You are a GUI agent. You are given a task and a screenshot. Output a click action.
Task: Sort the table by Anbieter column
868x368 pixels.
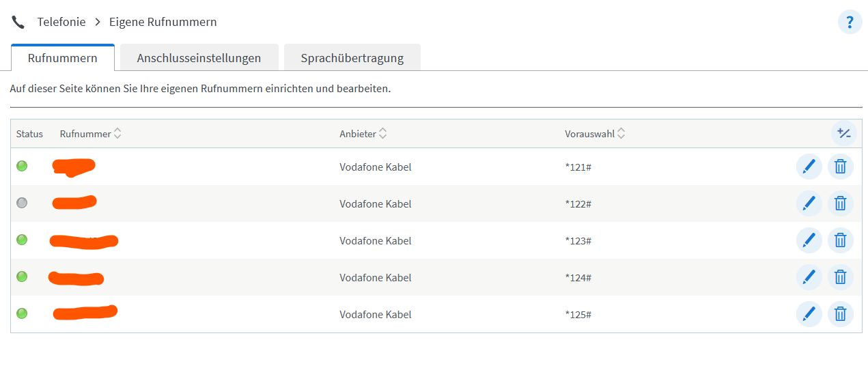(x=382, y=134)
